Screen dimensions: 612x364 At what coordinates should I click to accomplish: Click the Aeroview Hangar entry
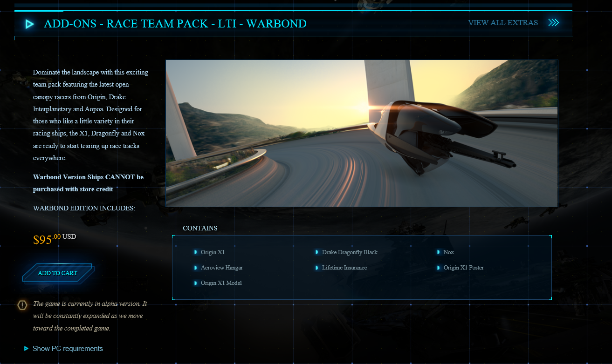click(221, 268)
